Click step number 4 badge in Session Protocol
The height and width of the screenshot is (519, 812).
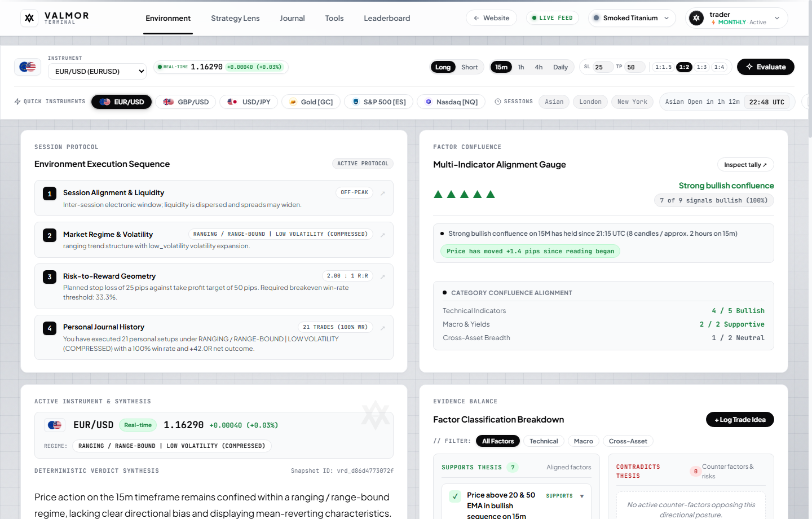[50, 328]
